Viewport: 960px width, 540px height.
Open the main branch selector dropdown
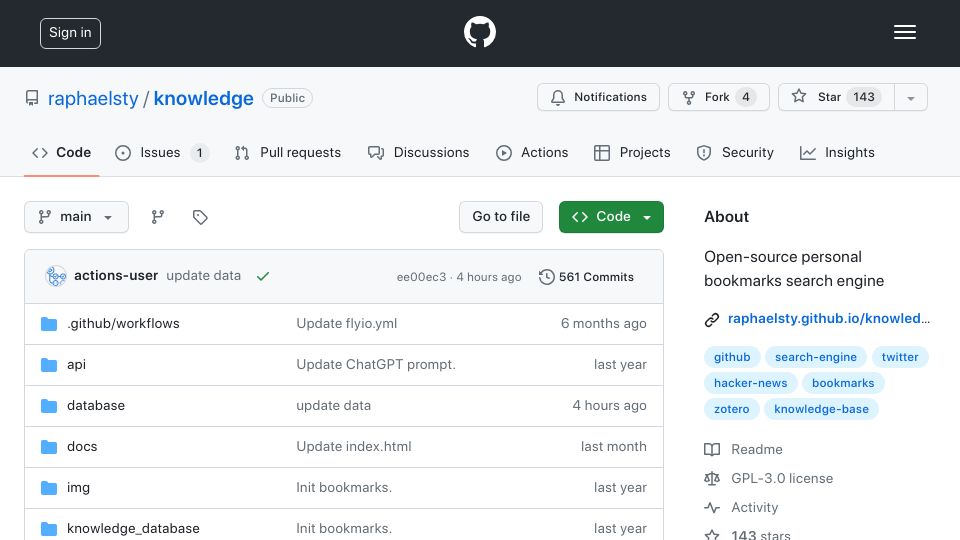click(77, 217)
